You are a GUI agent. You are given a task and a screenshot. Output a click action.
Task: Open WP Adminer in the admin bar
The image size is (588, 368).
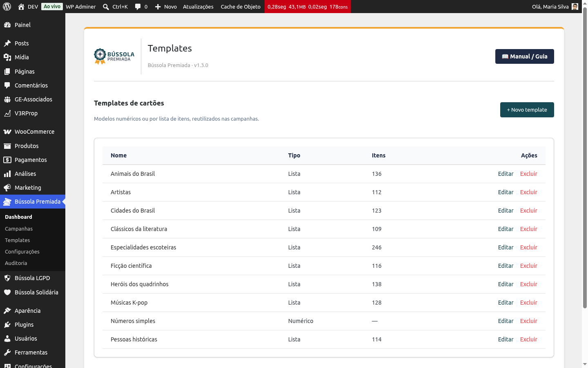(x=81, y=7)
